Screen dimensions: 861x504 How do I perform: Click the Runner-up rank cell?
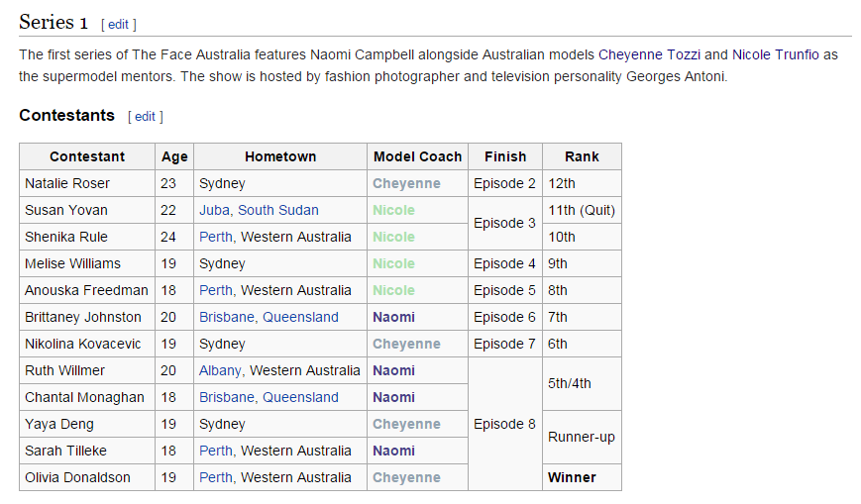coord(582,438)
